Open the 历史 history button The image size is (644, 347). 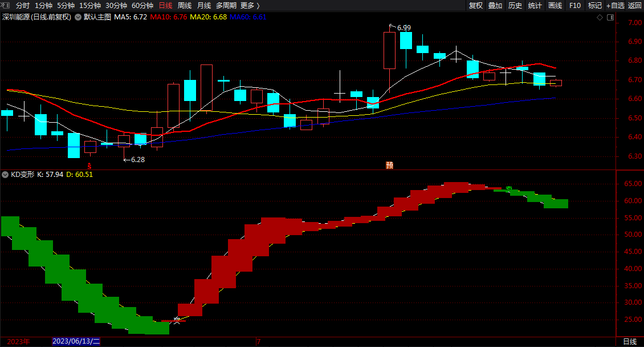click(515, 5)
